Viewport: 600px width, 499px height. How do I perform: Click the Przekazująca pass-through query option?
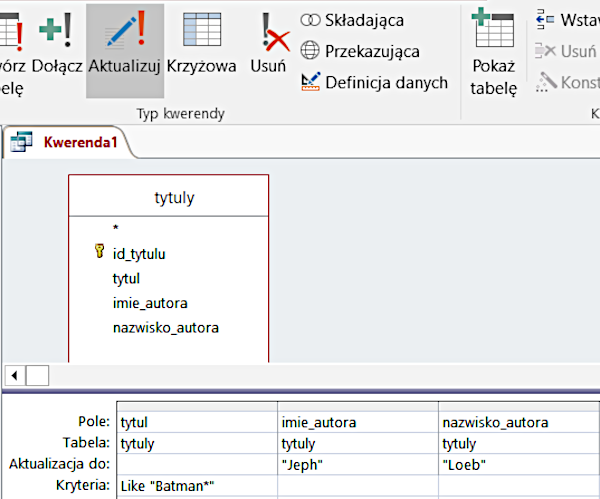tap(357, 51)
